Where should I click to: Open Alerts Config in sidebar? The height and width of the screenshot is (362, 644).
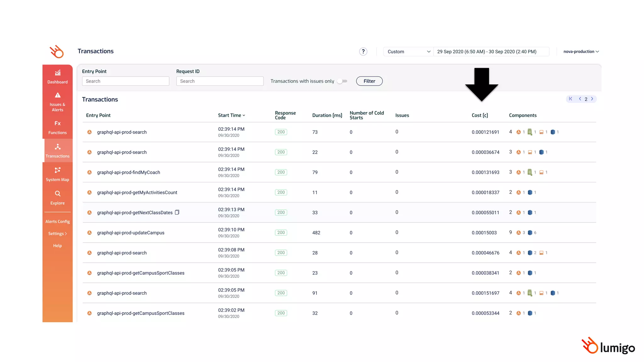58,222
